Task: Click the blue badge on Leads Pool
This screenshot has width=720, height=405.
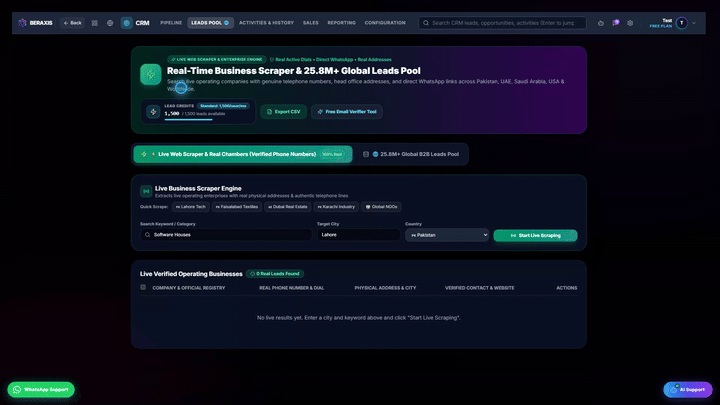Action: (226, 23)
